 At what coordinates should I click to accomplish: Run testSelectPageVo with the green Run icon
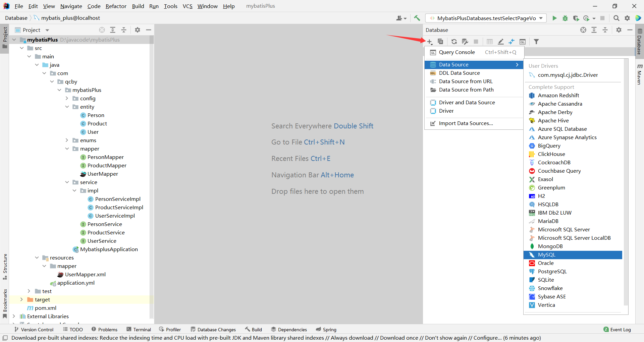click(x=554, y=18)
